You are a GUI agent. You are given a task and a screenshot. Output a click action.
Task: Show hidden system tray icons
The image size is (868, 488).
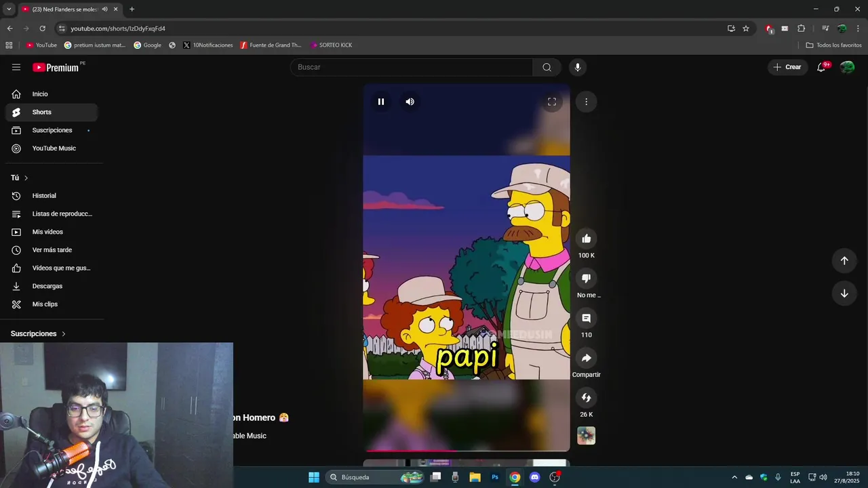tap(734, 477)
